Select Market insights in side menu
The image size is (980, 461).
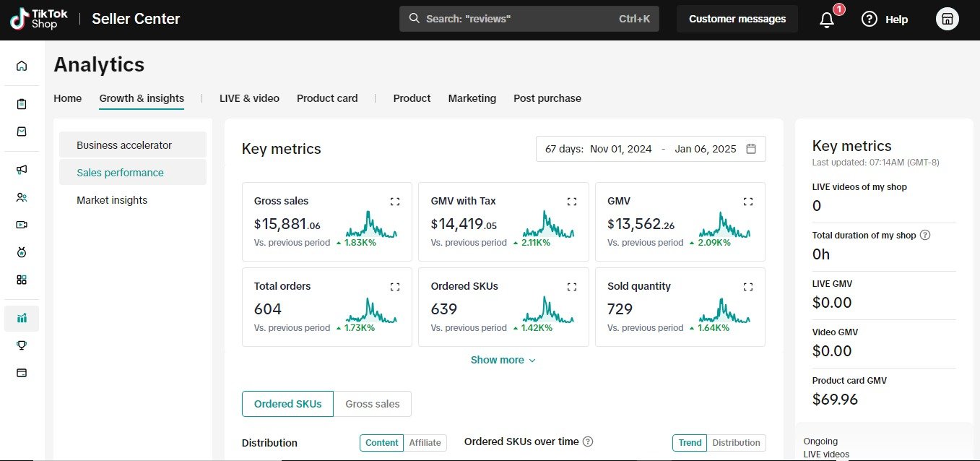pos(112,200)
